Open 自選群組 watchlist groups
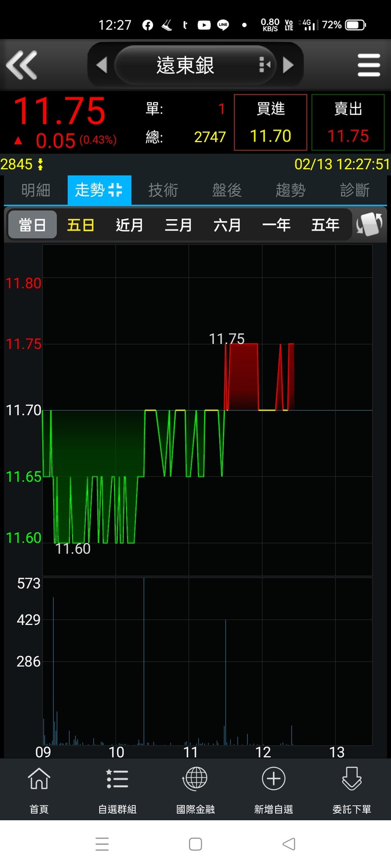This screenshot has width=391, height=868. [117, 790]
